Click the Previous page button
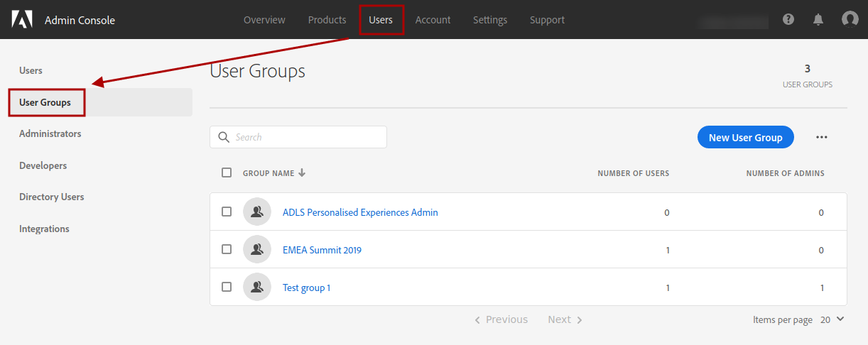Viewport: 868px width, 345px height. [x=501, y=319]
